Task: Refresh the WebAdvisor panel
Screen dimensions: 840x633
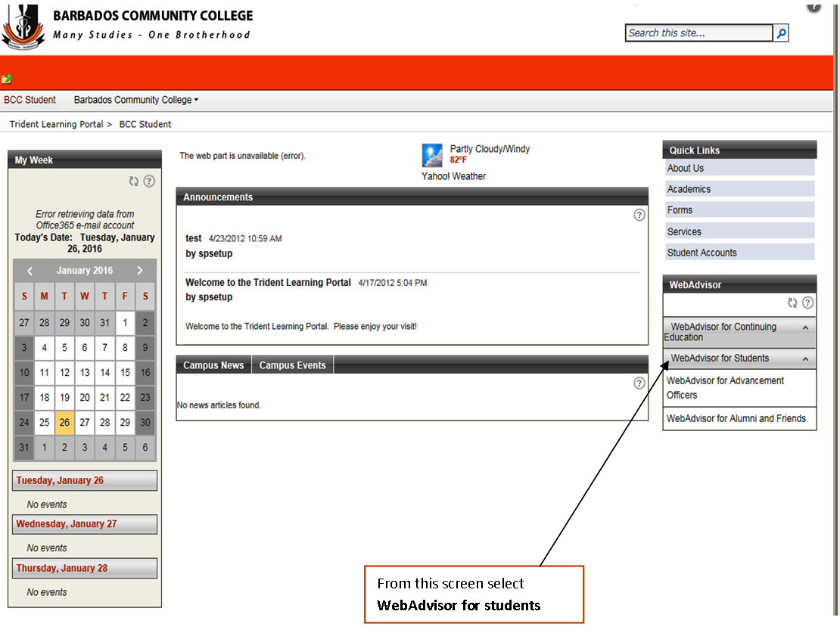Action: coord(792,303)
